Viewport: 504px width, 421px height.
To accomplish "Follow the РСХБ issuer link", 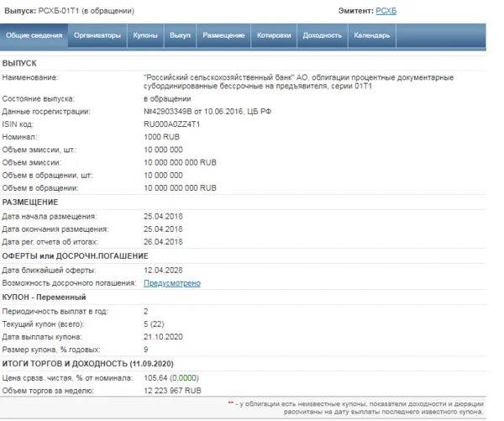I will pyautogui.click(x=386, y=11).
